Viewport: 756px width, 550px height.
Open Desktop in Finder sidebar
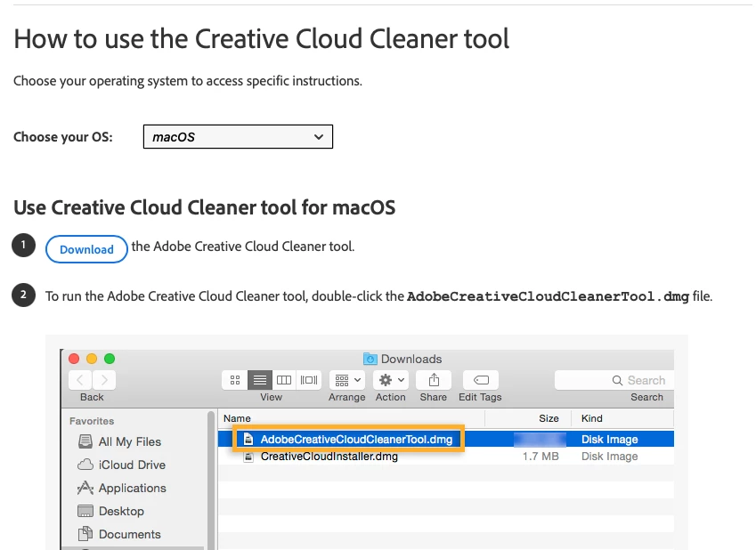coord(111,511)
